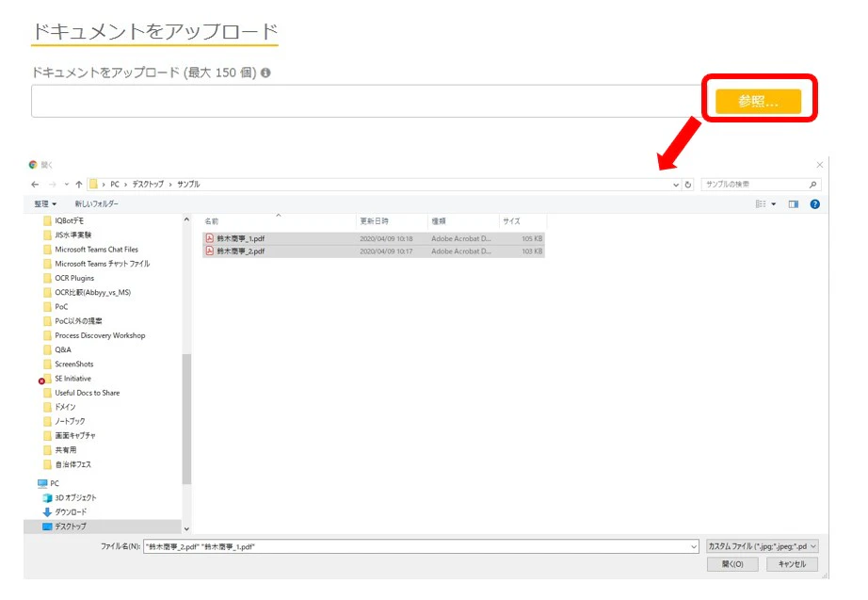868x600 pixels.
Task: Click the info icon beside 最大 150 個
Action: pos(265,73)
